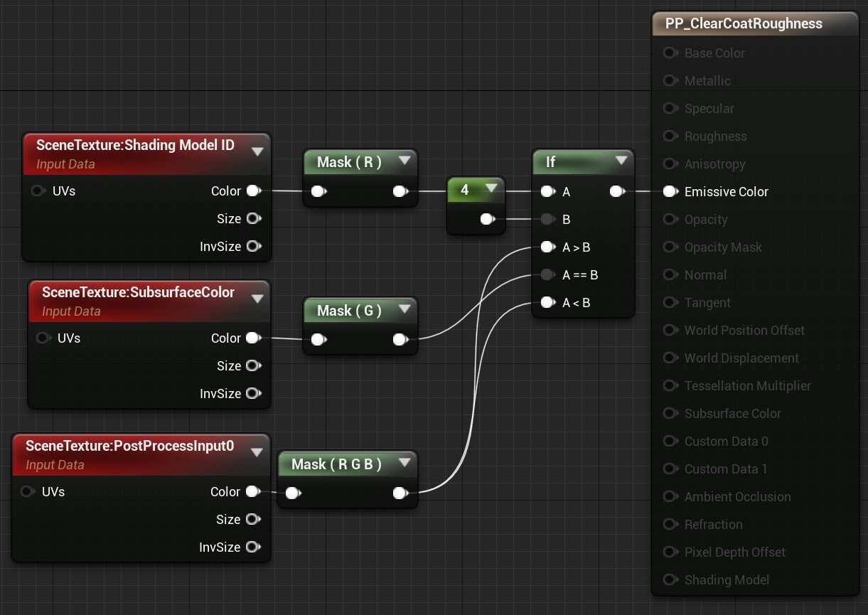Select the SceneTexture:SubsurfaceColor node header

[149, 301]
